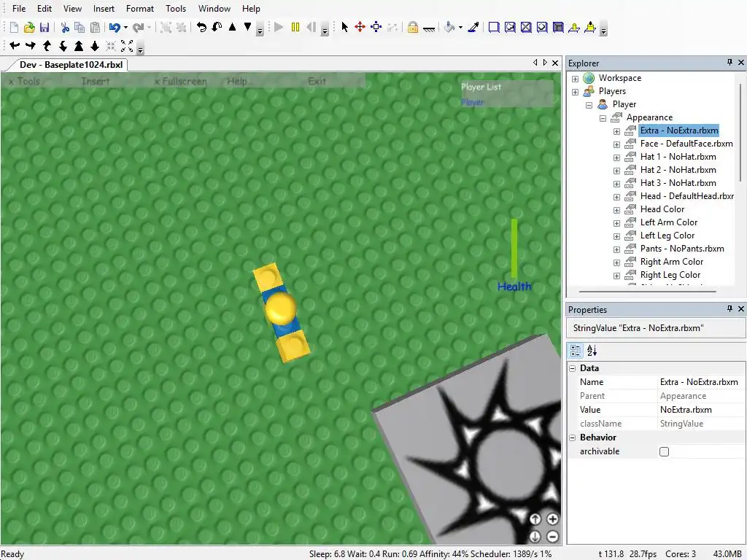747x560 pixels.
Task: Expand the Head Color node
Action: (616, 210)
